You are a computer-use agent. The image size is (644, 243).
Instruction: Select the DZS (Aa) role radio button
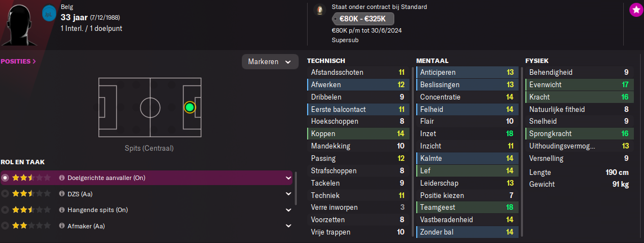tap(5, 193)
